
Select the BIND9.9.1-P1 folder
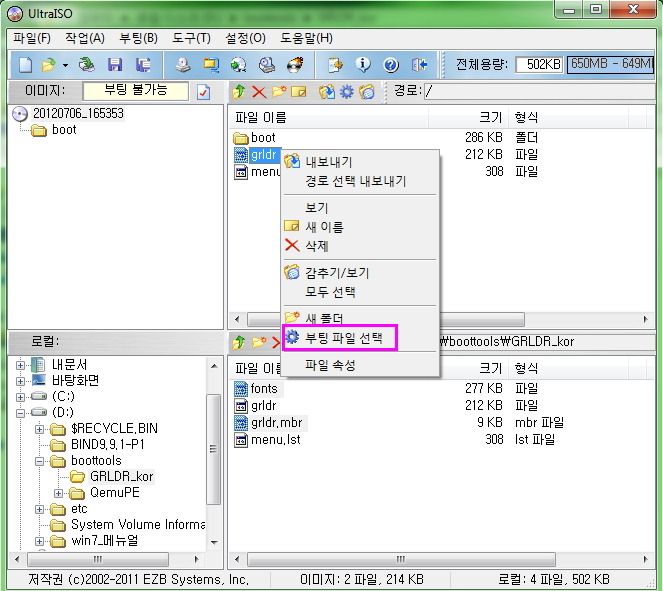tap(107, 445)
